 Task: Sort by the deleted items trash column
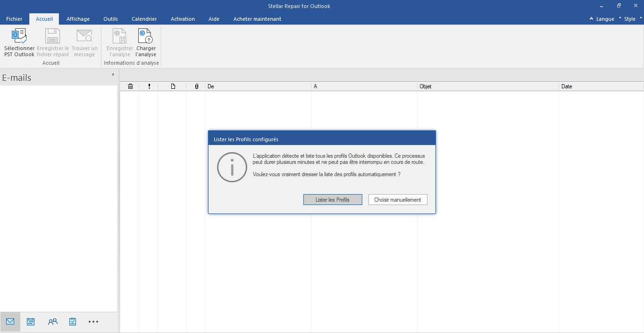pyautogui.click(x=130, y=86)
